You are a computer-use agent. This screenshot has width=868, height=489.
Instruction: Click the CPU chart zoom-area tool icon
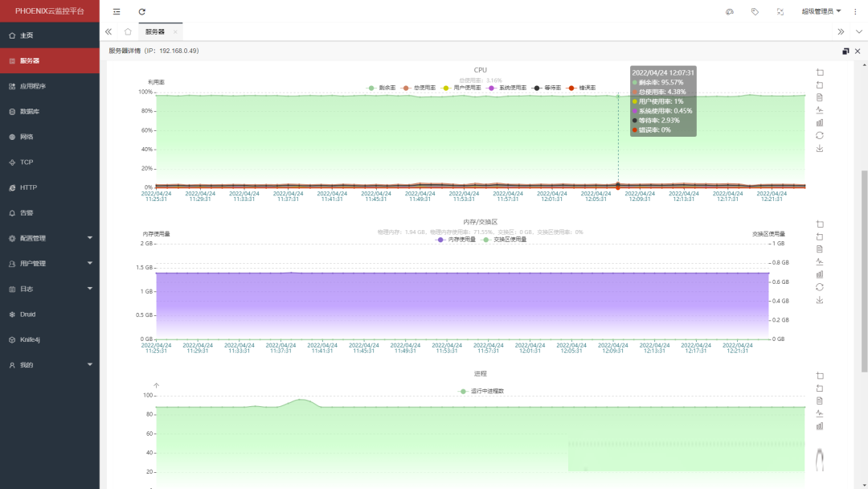[x=820, y=72]
